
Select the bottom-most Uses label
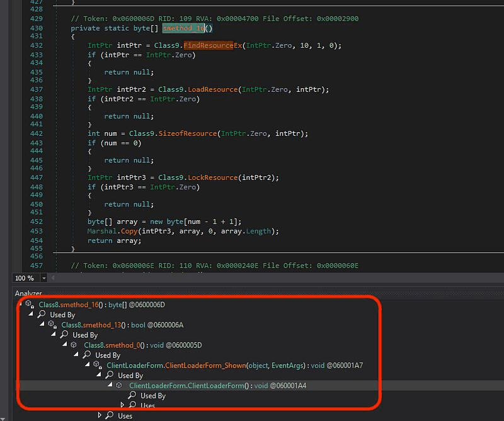point(125,416)
